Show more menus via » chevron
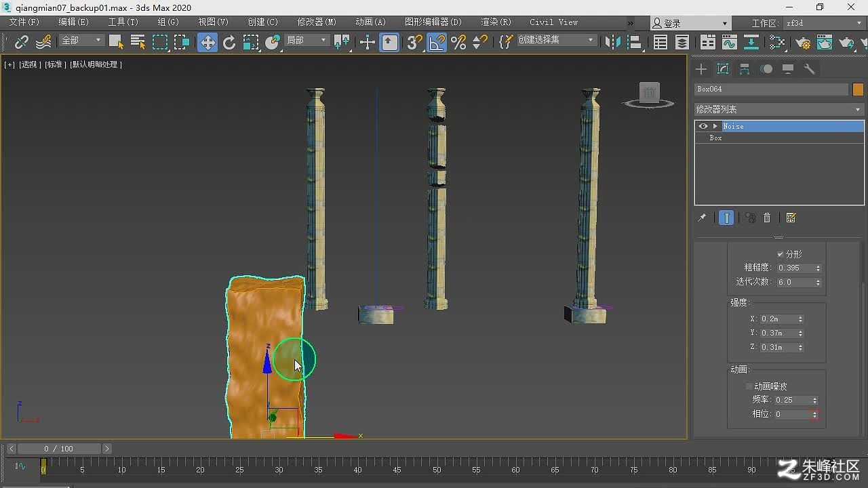868x488 pixels. 631,23
